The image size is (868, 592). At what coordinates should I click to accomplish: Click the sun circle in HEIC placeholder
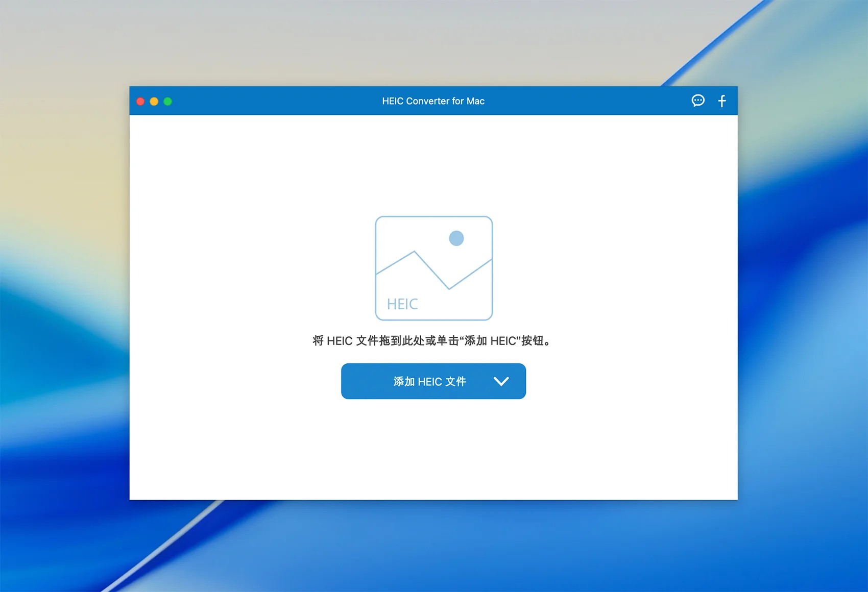456,238
